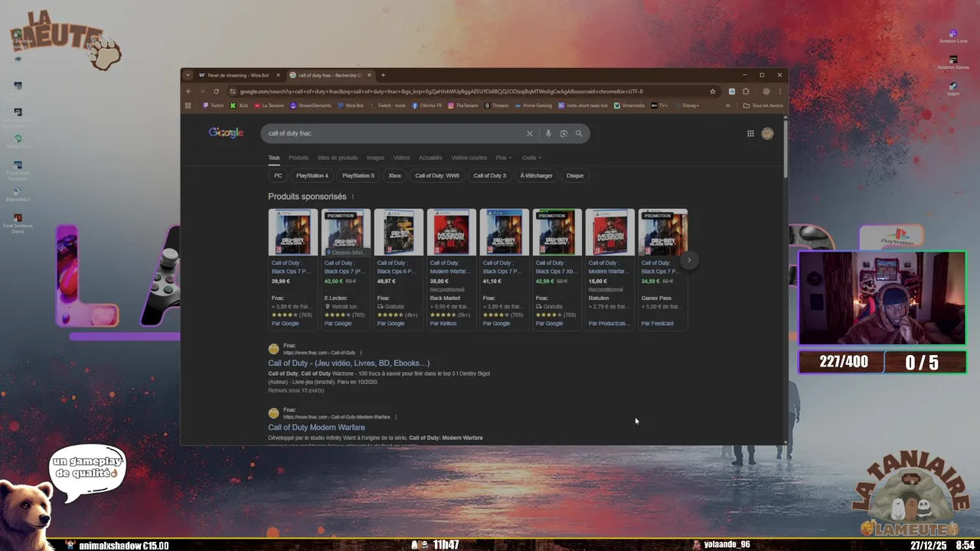This screenshot has width=980, height=551.
Task: Open the Threads bookmark
Action: (x=496, y=106)
